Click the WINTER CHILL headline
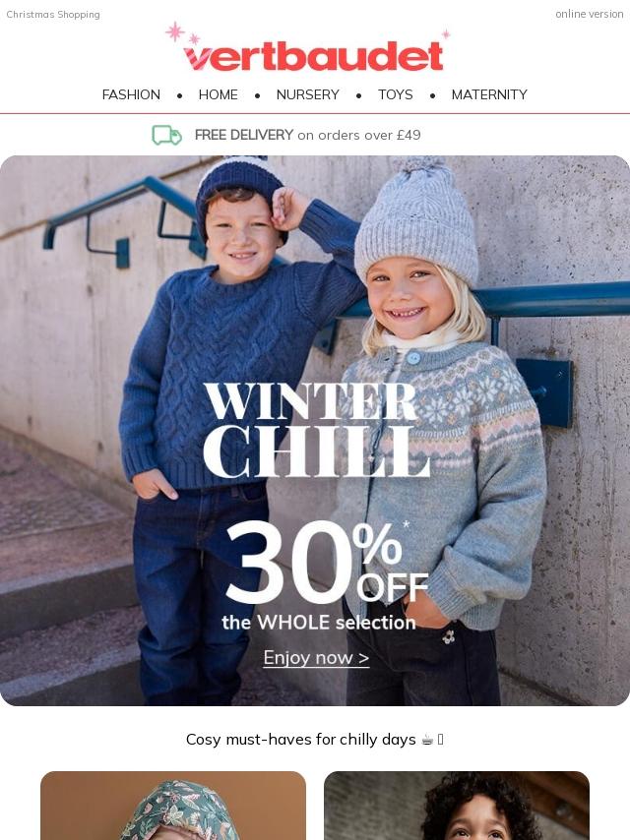Screen dimensions: 630x840 (x=316, y=430)
